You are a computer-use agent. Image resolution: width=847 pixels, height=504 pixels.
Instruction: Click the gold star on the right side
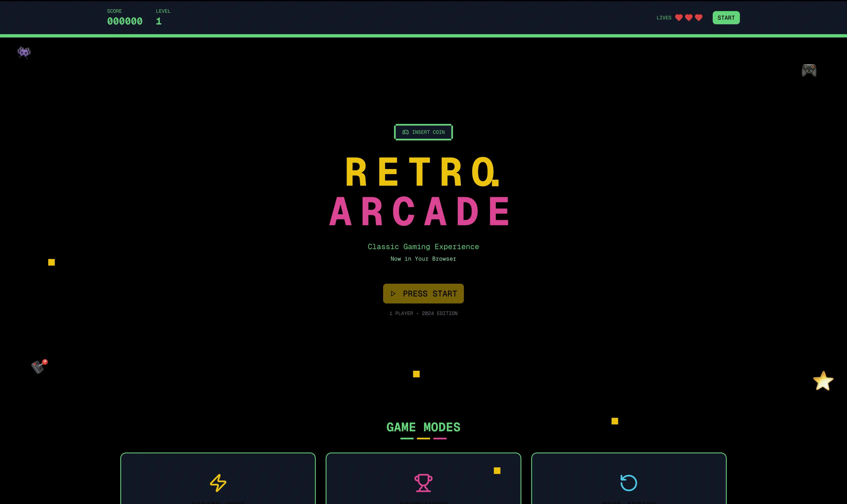pyautogui.click(x=823, y=381)
